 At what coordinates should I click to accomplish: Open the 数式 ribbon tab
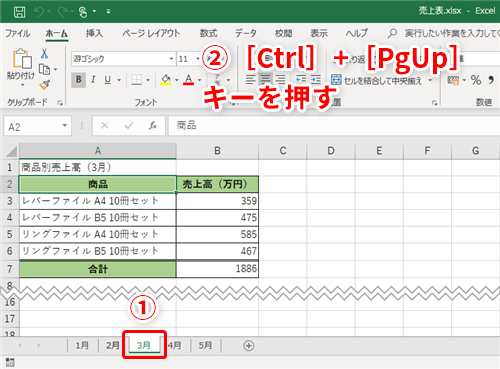pyautogui.click(x=208, y=33)
